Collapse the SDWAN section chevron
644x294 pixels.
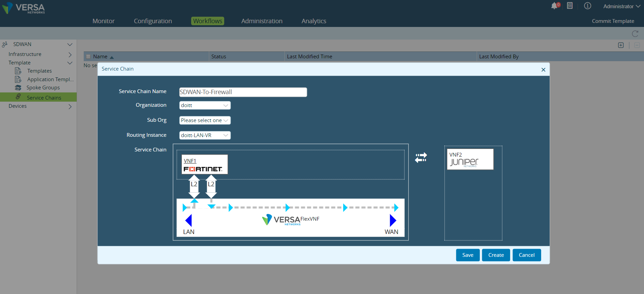click(70, 45)
